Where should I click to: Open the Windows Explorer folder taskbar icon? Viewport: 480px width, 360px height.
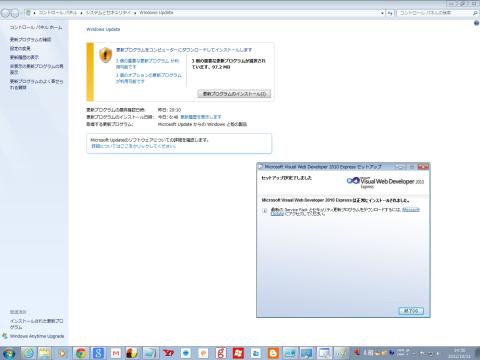coord(45,353)
